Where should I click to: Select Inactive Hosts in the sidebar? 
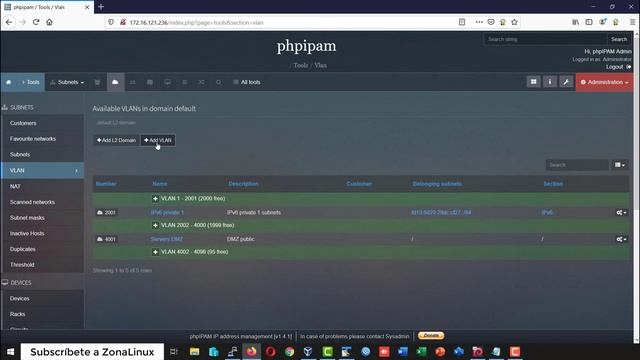(42, 233)
